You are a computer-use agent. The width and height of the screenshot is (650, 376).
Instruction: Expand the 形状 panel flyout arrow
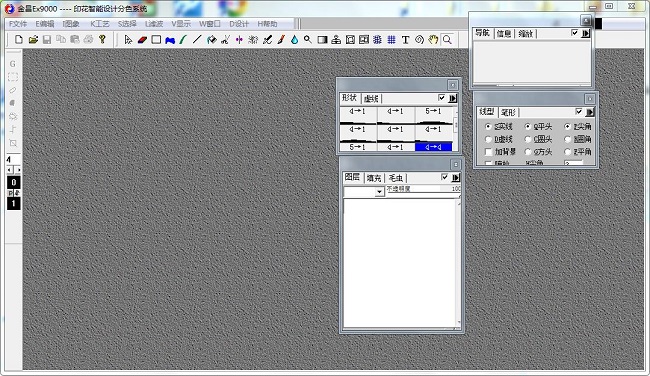coord(453,98)
